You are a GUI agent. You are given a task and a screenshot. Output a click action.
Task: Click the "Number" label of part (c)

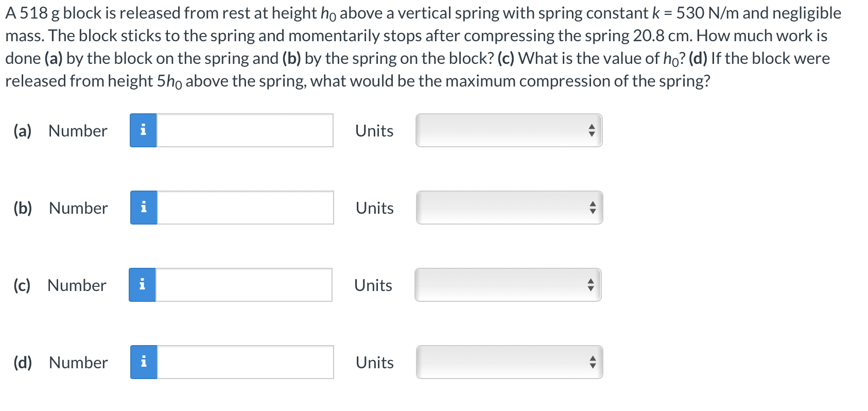77,285
